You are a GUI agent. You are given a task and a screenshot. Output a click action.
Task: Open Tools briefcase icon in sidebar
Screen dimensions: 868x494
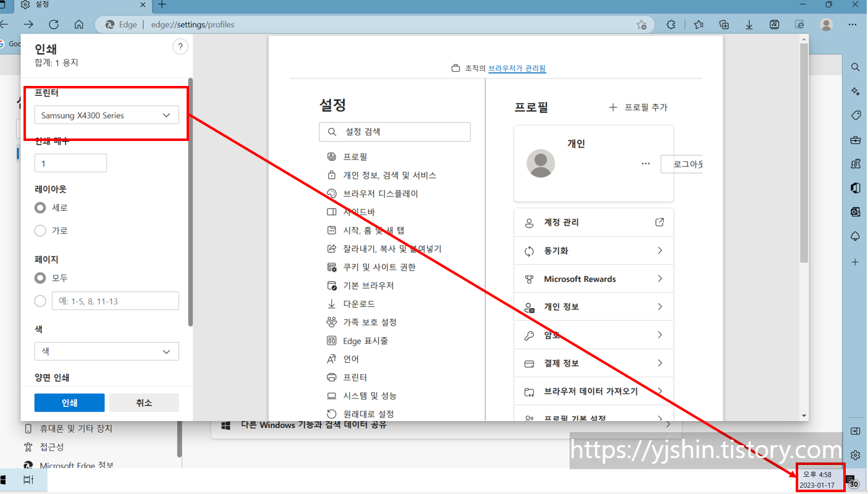[856, 140]
